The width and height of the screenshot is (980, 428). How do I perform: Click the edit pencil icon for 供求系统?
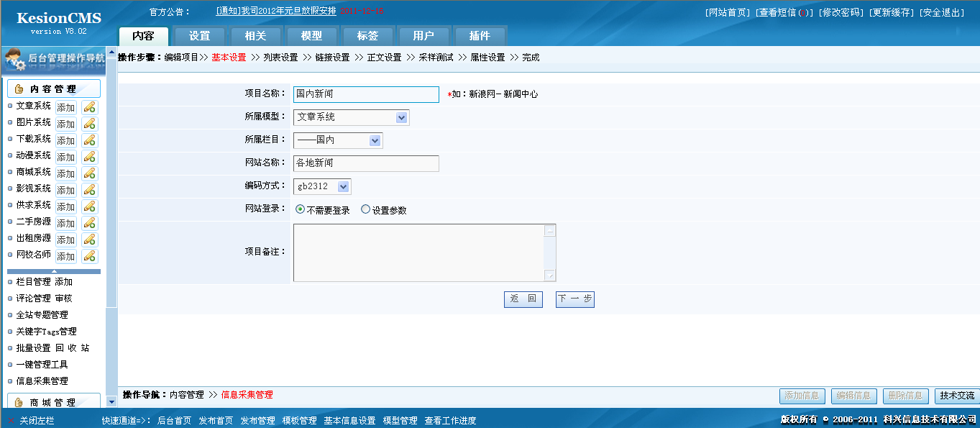pyautogui.click(x=90, y=206)
